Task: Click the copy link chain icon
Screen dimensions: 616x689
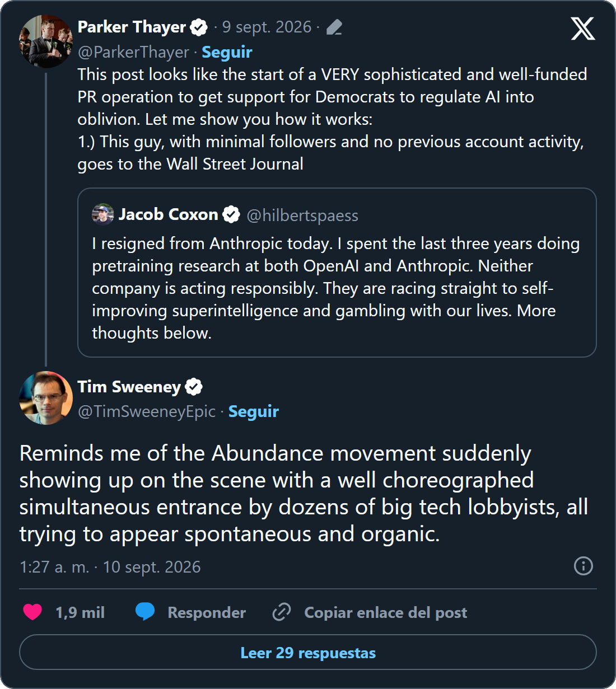Action: [x=282, y=612]
